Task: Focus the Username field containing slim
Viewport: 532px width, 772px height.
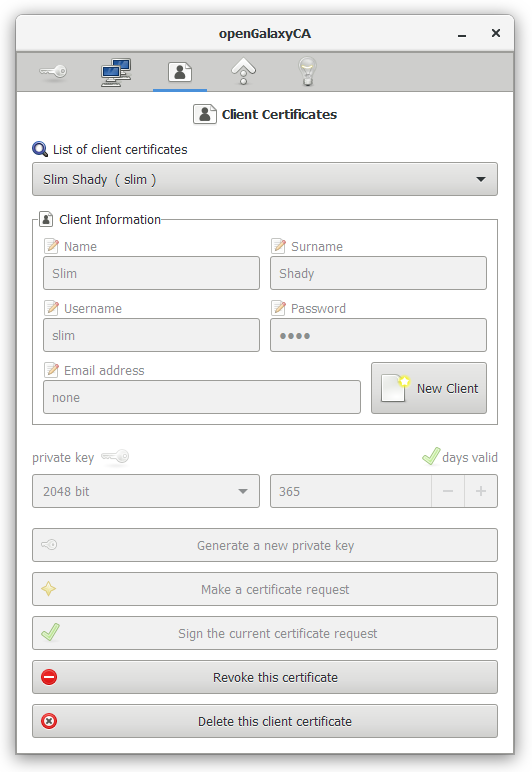Action: point(152,335)
